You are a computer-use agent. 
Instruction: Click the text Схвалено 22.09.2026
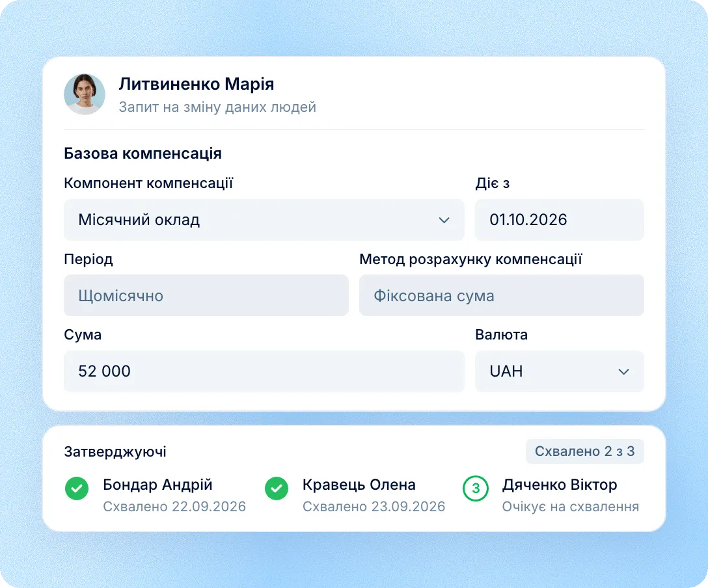pos(174,506)
